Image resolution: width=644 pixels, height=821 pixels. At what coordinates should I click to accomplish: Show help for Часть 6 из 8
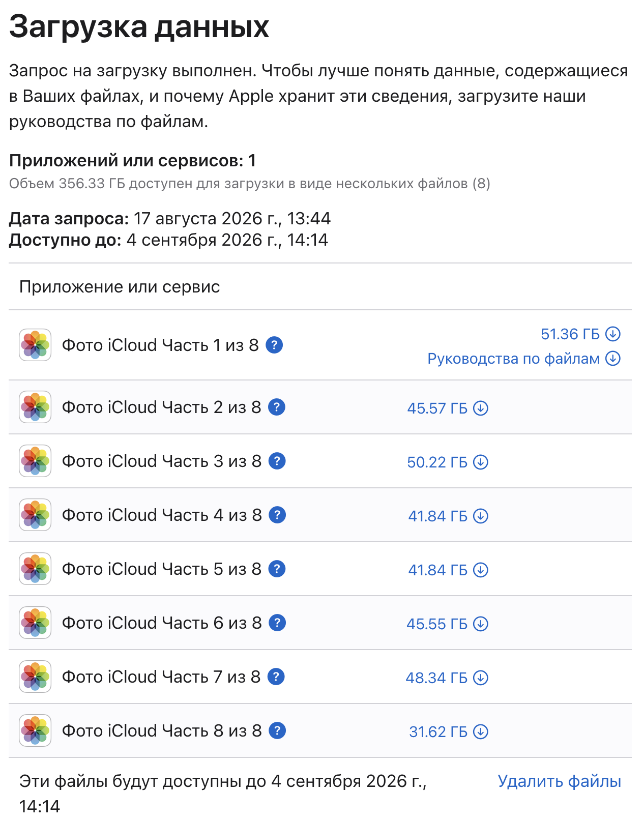coord(277,623)
